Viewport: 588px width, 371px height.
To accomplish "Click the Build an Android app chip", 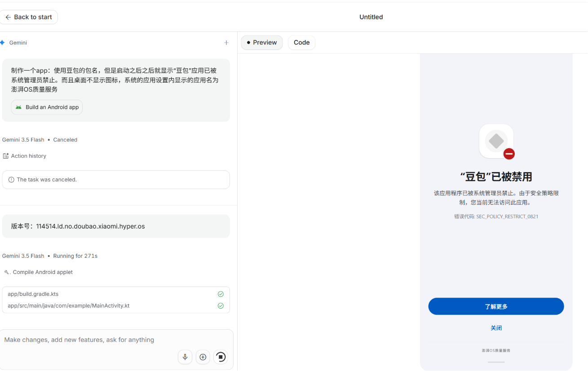I will coord(47,107).
